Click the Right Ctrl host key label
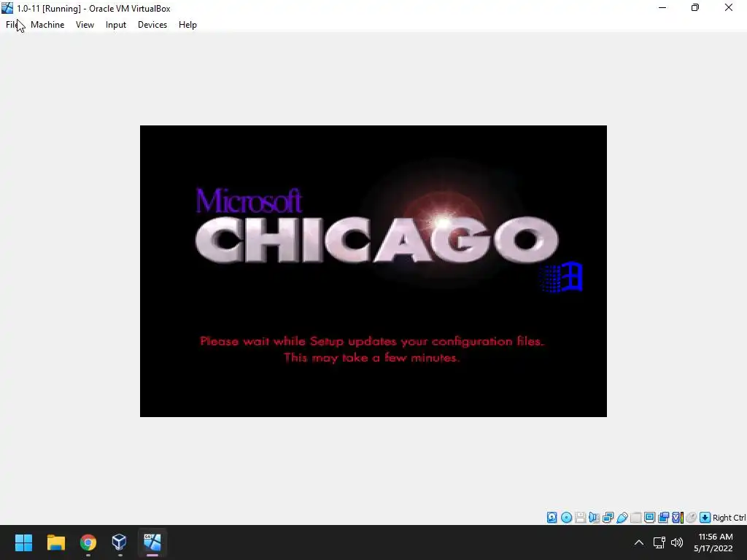Image resolution: width=747 pixels, height=560 pixels. pyautogui.click(x=729, y=518)
